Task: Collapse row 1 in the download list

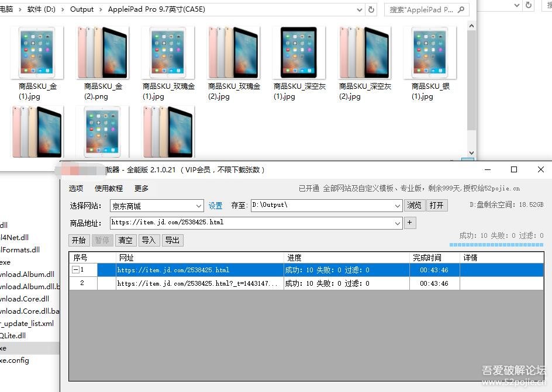Action: [75, 270]
